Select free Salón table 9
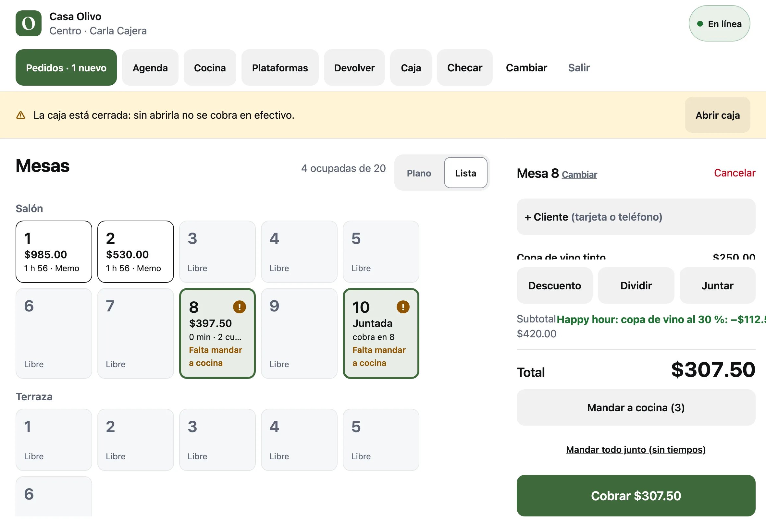 (x=299, y=333)
